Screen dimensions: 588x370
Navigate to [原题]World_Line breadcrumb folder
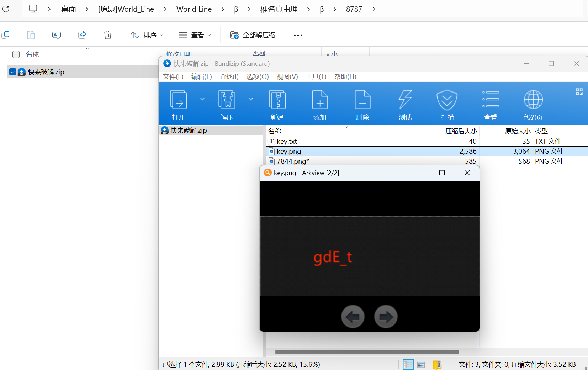pos(126,9)
